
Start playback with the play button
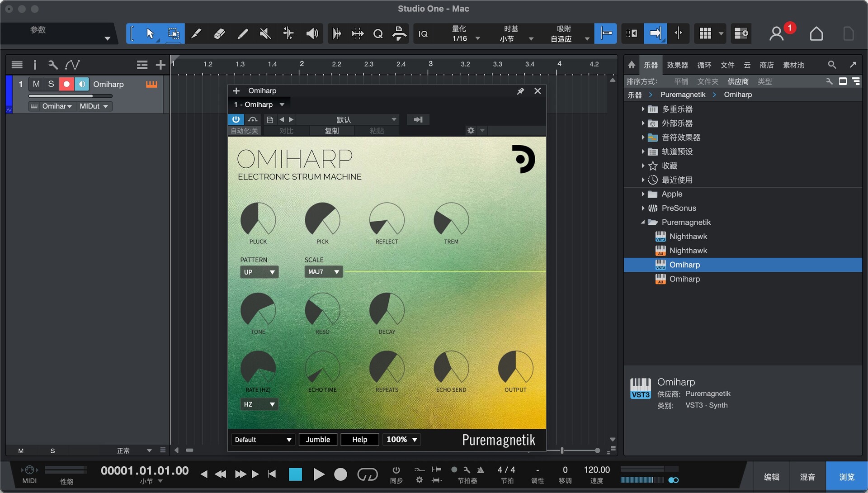(x=319, y=474)
